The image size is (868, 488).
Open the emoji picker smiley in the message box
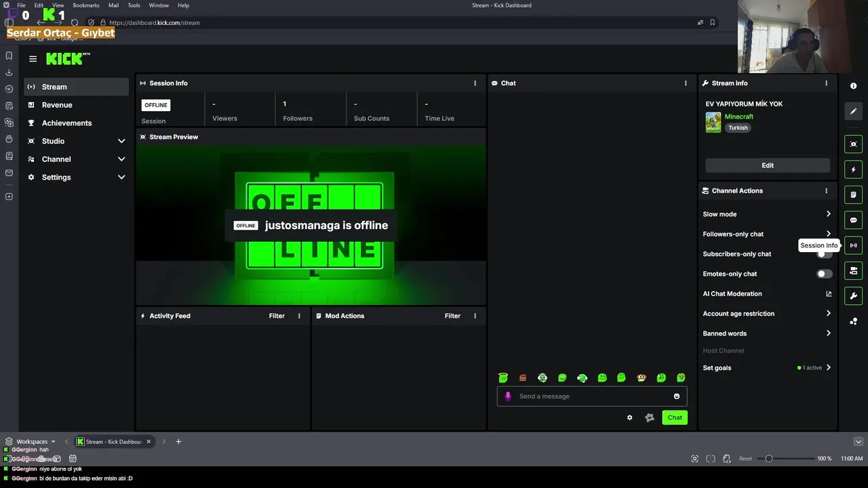click(676, 396)
